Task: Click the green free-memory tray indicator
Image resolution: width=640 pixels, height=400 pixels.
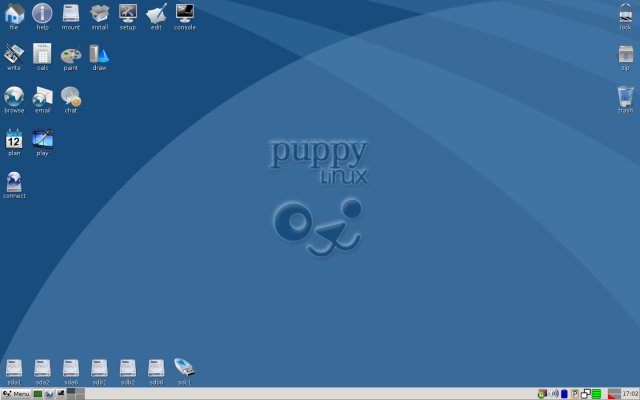Action: coord(596,394)
